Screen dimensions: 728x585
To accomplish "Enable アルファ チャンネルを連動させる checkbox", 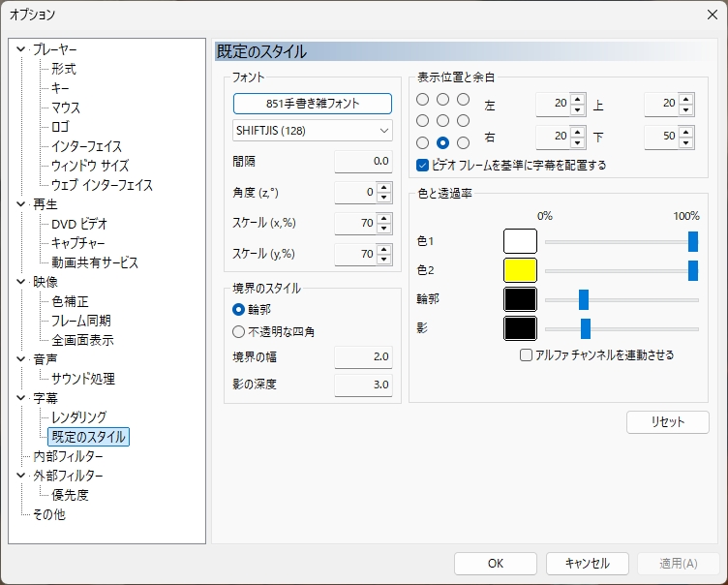I will click(x=526, y=355).
